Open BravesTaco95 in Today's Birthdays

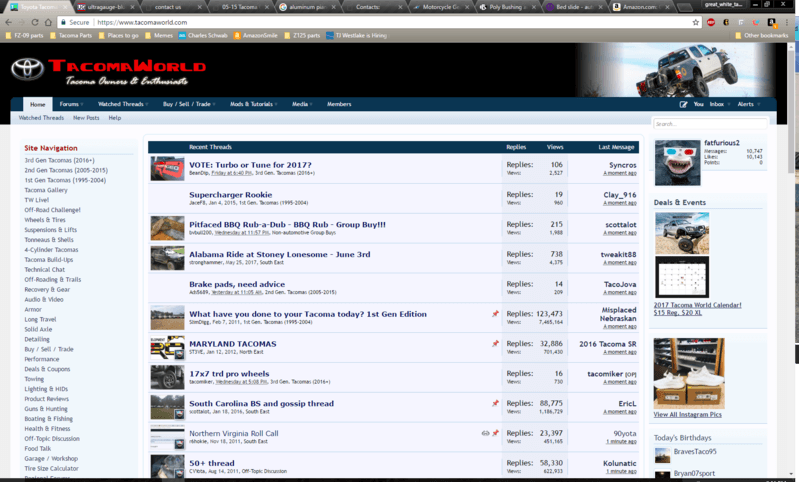coord(695,451)
